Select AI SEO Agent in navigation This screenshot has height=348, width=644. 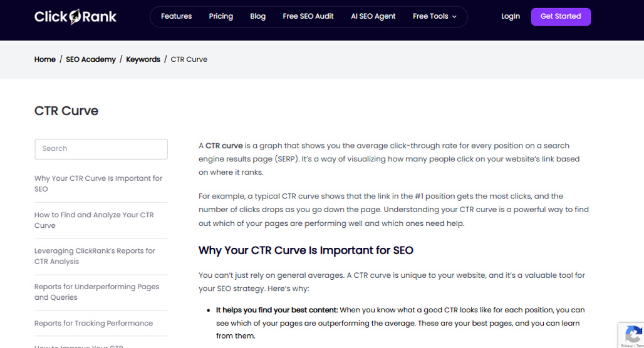pyautogui.click(x=373, y=16)
